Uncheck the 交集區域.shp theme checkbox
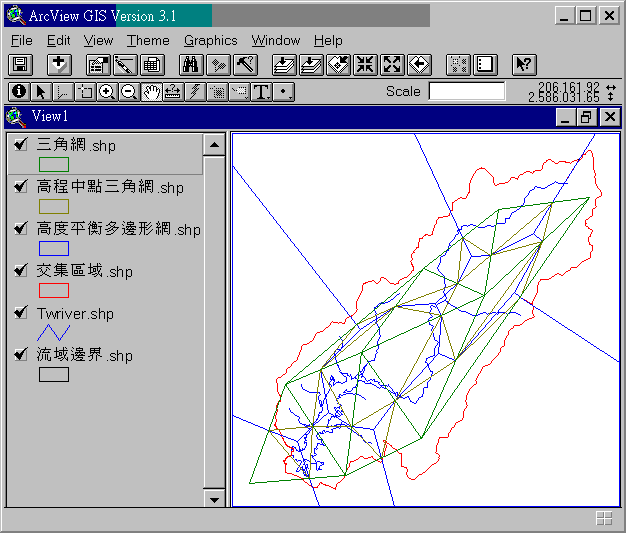 tap(21, 270)
